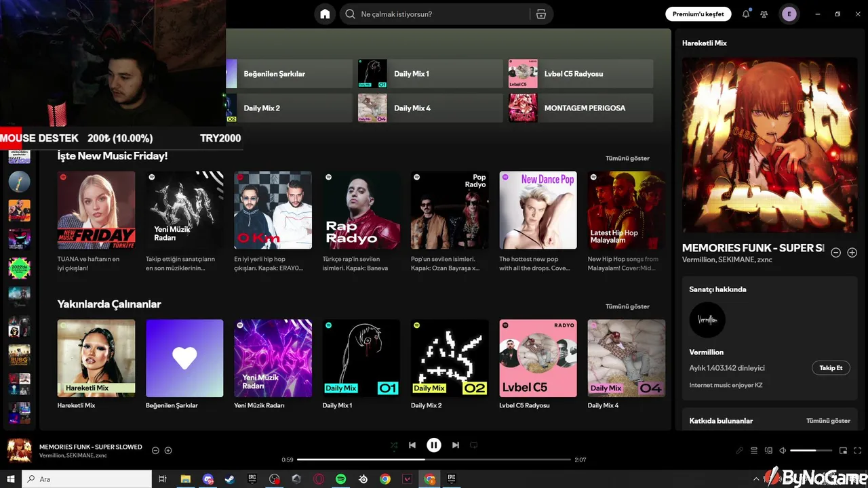This screenshot has height=488, width=868.
Task: Open the Windows Start menu
Action: pyautogui.click(x=11, y=479)
